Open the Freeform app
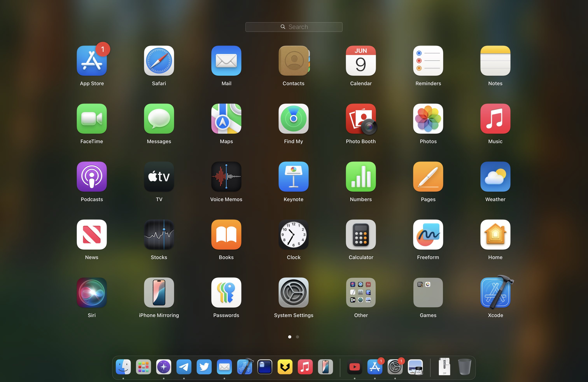Viewport: 588px width, 382px height. pos(428,235)
